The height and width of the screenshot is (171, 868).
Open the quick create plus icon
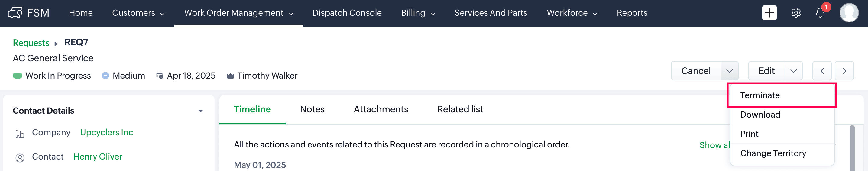click(769, 13)
